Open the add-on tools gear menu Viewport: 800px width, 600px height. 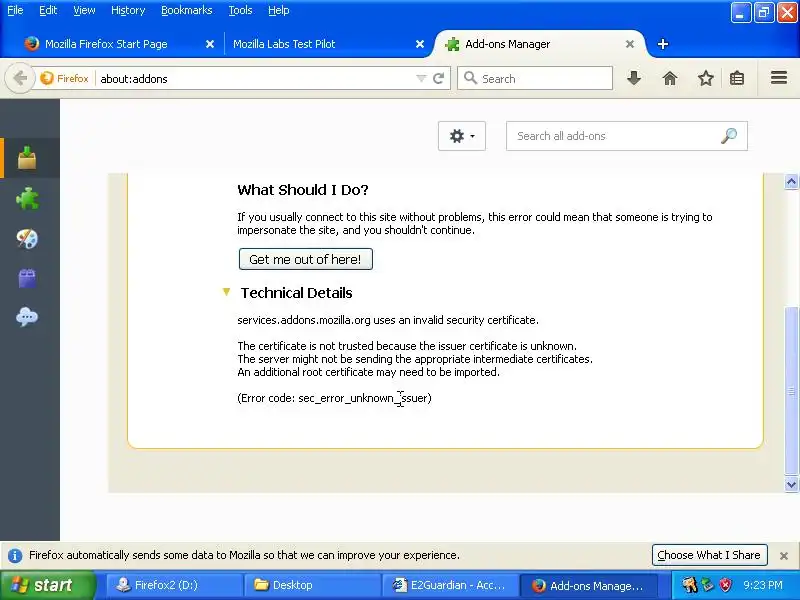[462, 136]
